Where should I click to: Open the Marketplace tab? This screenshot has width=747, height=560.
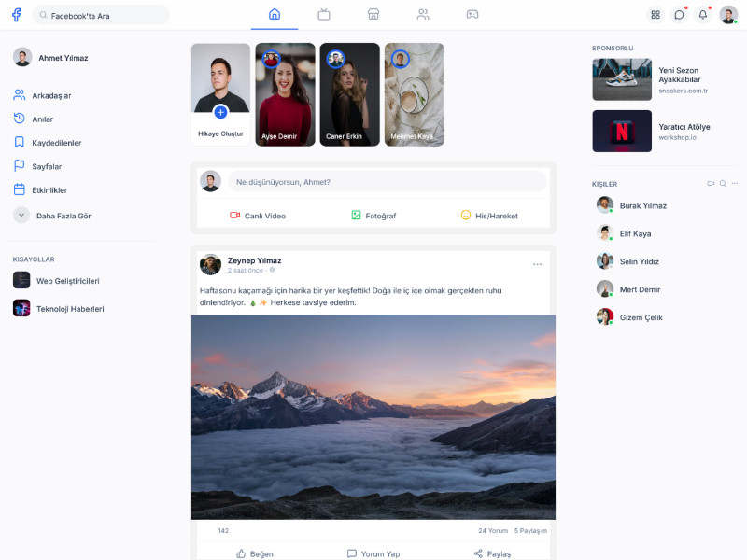[373, 15]
